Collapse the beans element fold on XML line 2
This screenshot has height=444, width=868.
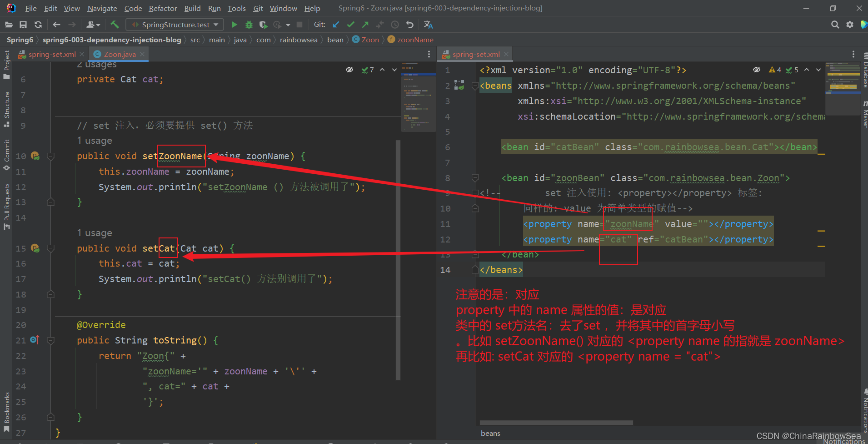tap(475, 86)
